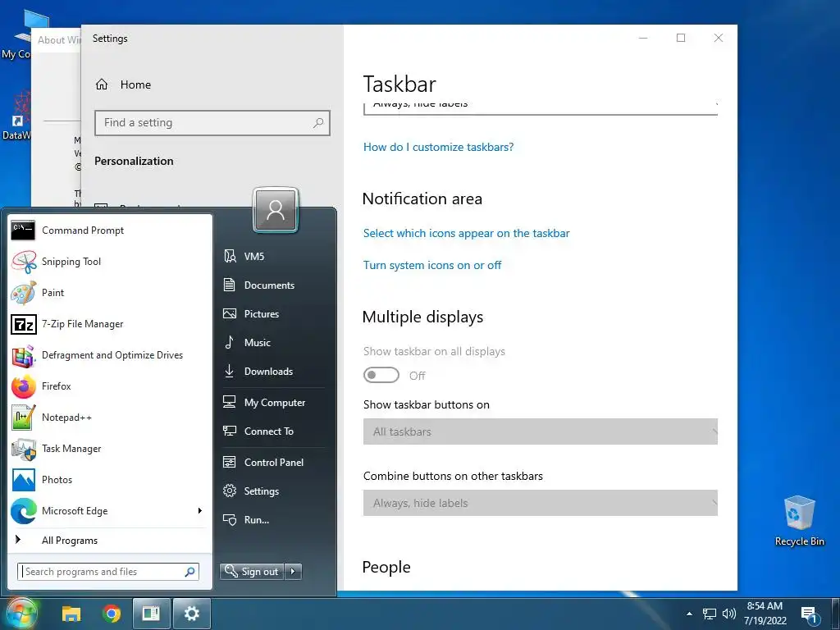Click the search magnifier in Find a setting

click(x=318, y=123)
